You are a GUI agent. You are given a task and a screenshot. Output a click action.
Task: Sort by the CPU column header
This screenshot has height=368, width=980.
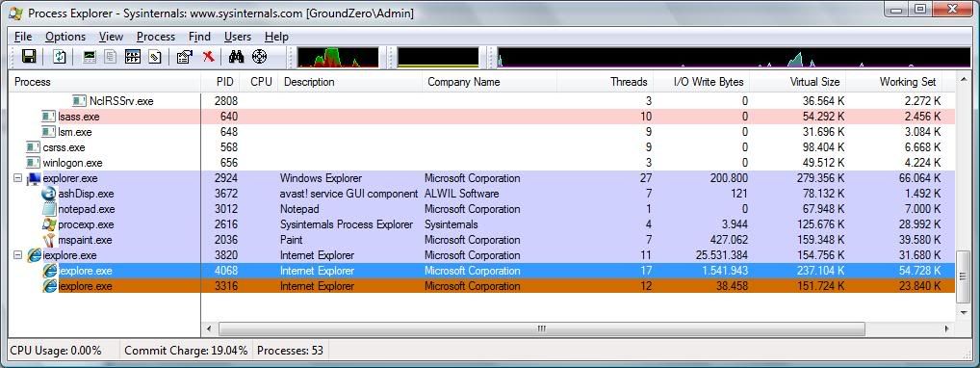(x=259, y=82)
